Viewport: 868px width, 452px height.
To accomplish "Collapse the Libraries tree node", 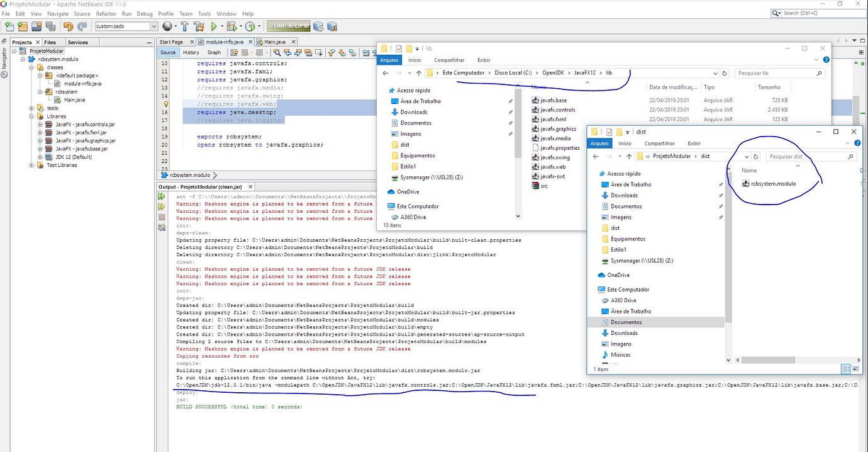I will point(32,116).
